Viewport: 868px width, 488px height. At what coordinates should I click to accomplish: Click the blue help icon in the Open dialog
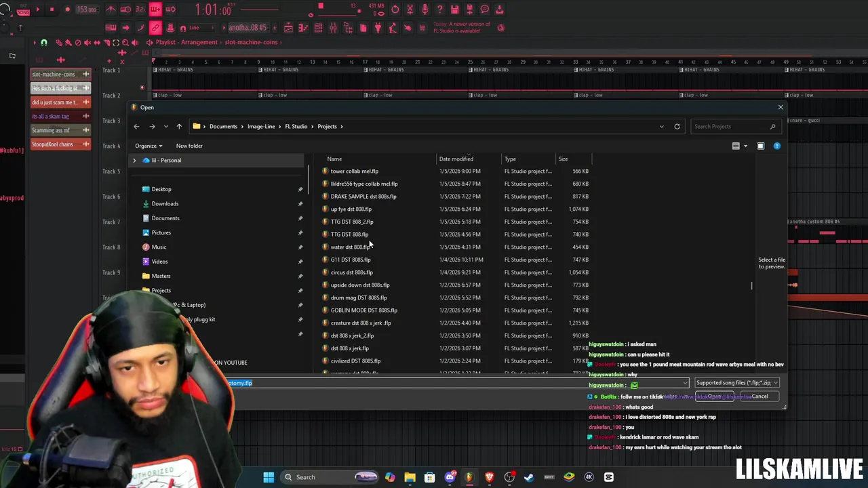click(777, 146)
